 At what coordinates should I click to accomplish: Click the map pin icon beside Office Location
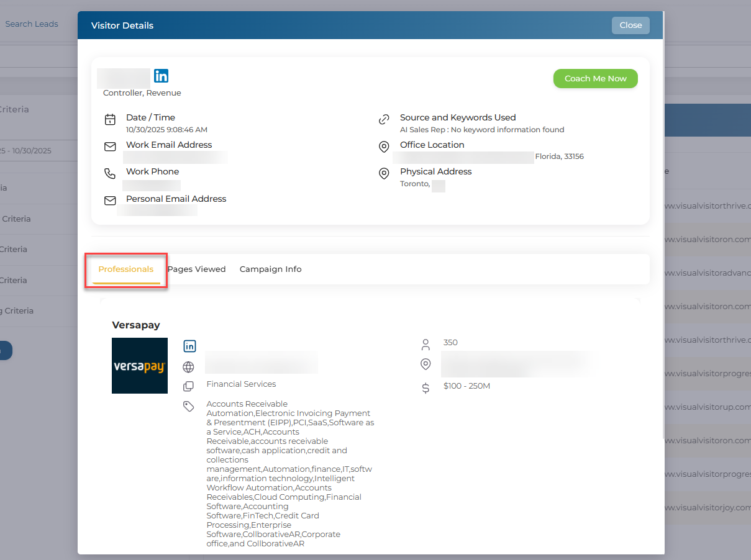pos(384,147)
